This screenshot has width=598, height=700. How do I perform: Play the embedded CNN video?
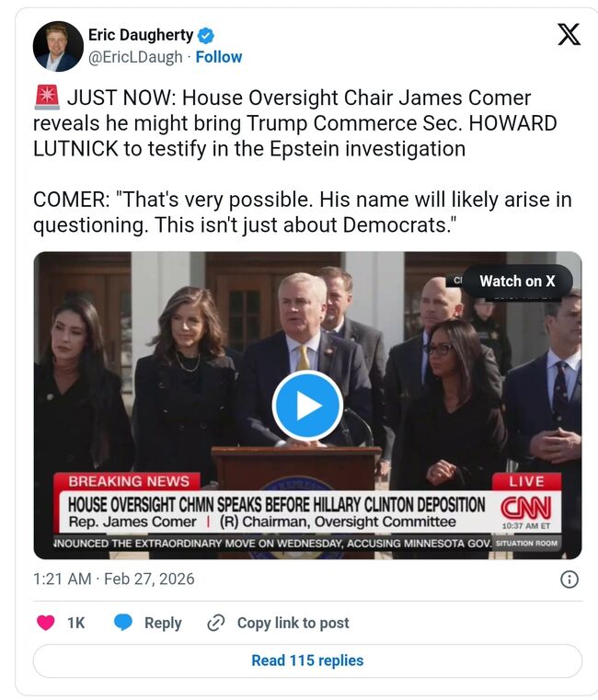(x=307, y=406)
